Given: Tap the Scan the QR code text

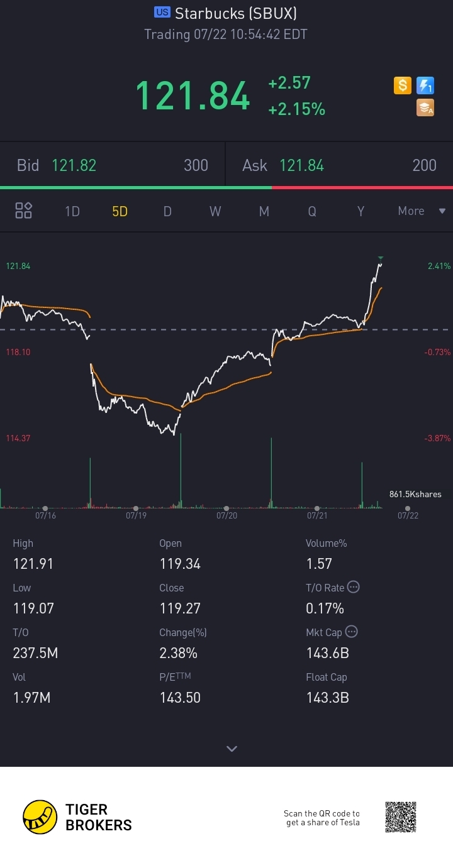Looking at the screenshot, I should click(x=322, y=818).
